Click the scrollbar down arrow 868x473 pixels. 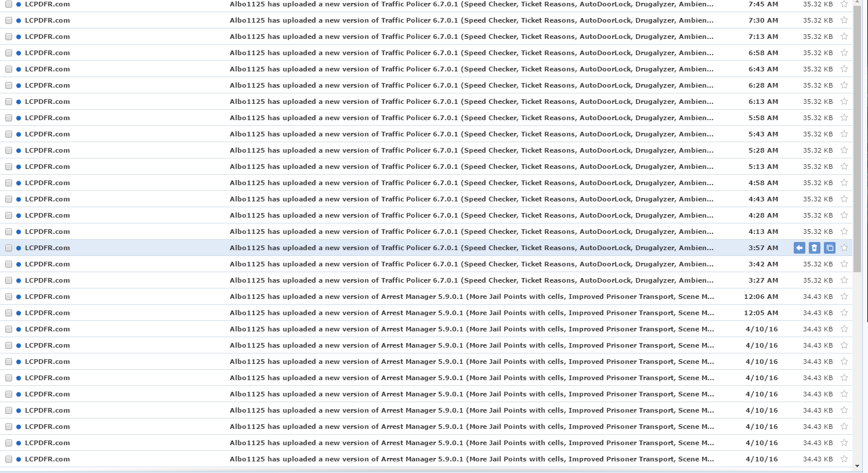[x=858, y=465]
